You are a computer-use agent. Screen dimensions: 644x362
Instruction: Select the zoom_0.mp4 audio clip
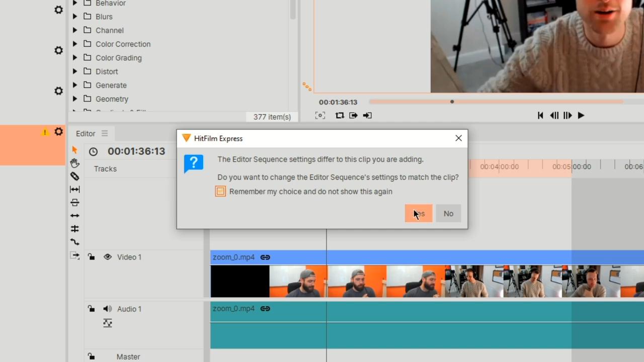427,325
